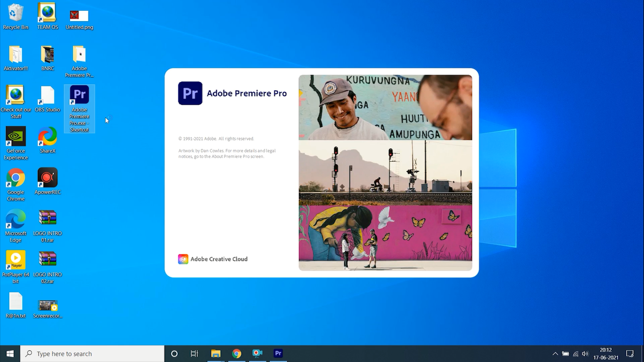This screenshot has height=362, width=644.
Task: Select the R@1n.txt file
Action: click(x=16, y=305)
